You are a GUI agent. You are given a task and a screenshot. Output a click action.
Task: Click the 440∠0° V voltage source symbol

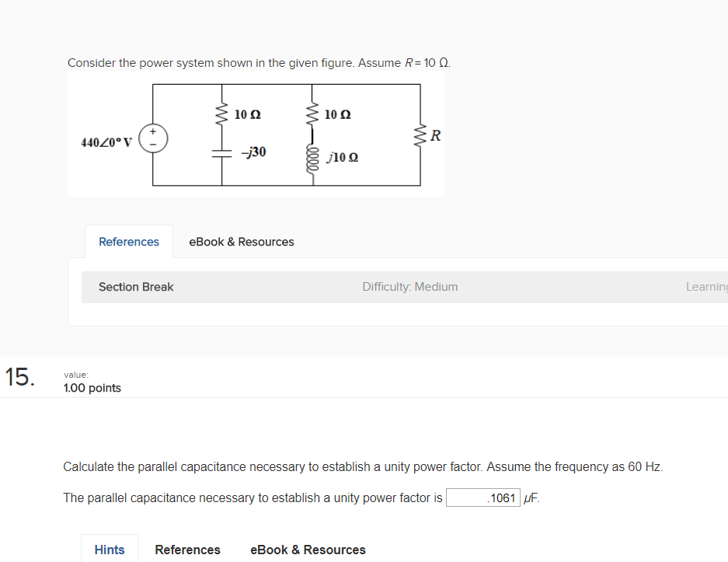(x=153, y=138)
